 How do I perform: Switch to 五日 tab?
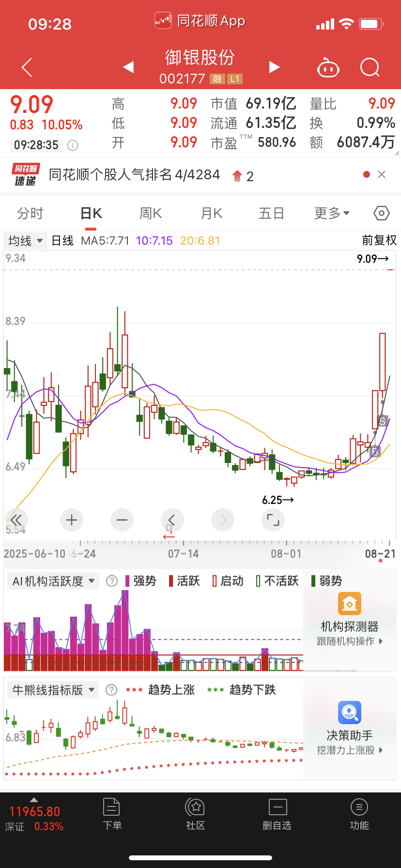click(271, 213)
